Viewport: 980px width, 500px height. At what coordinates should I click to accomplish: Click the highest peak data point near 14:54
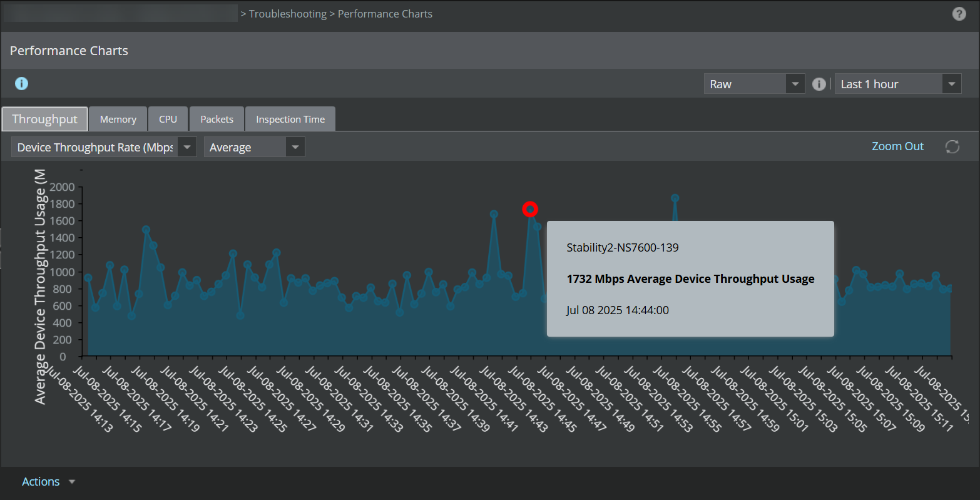click(x=675, y=198)
